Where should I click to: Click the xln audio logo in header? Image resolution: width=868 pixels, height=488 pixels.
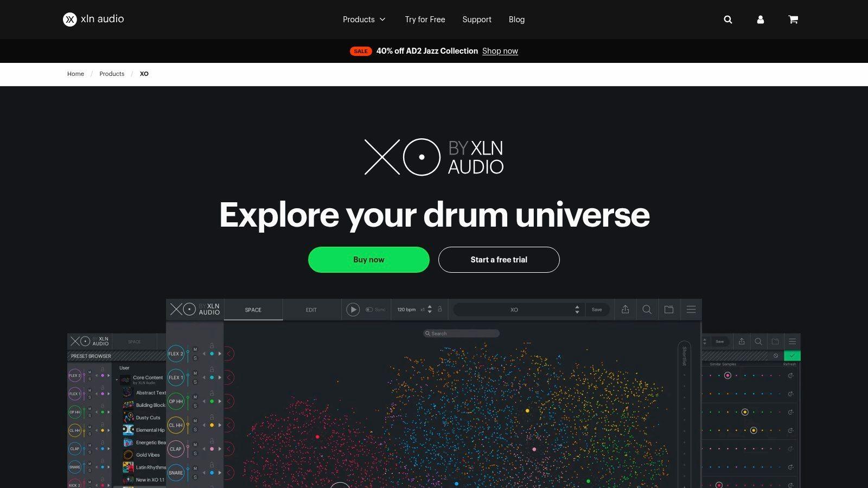(x=93, y=20)
